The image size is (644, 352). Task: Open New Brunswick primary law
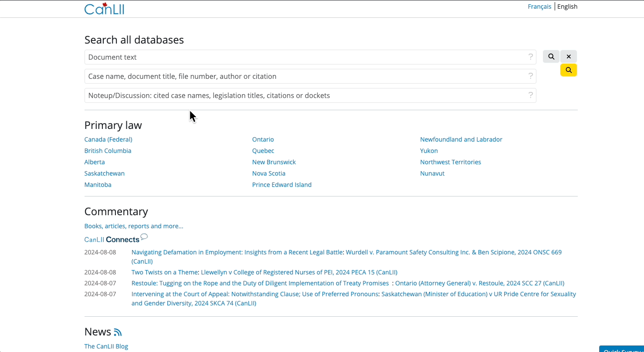(274, 162)
